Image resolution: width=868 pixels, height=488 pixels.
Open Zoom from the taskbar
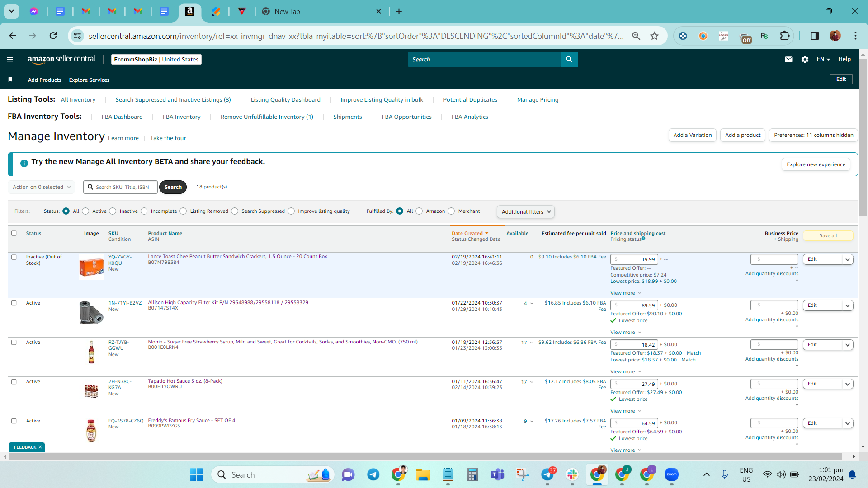(672, 474)
